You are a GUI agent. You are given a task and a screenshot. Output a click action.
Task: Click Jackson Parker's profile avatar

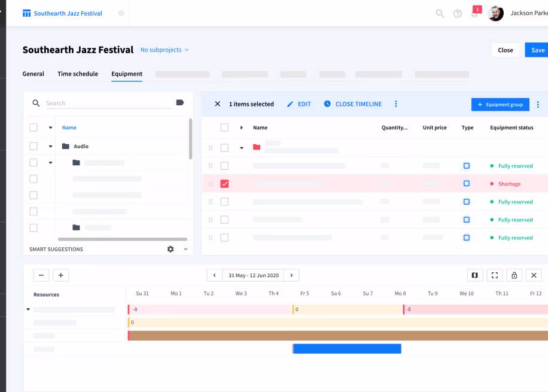pyautogui.click(x=495, y=13)
